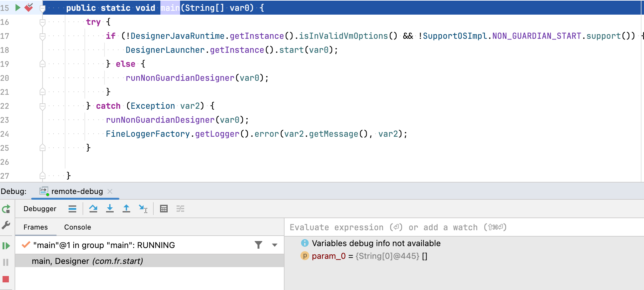Viewport: 644px width, 290px height.
Task: Click NON_GUARDIAN_START constant on line 17
Action: click(537, 36)
